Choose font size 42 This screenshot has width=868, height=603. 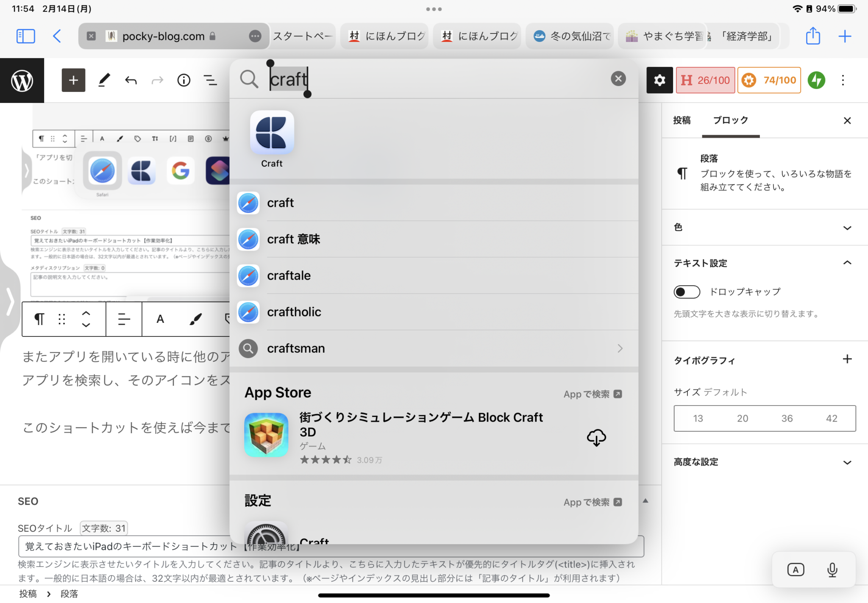click(x=831, y=418)
